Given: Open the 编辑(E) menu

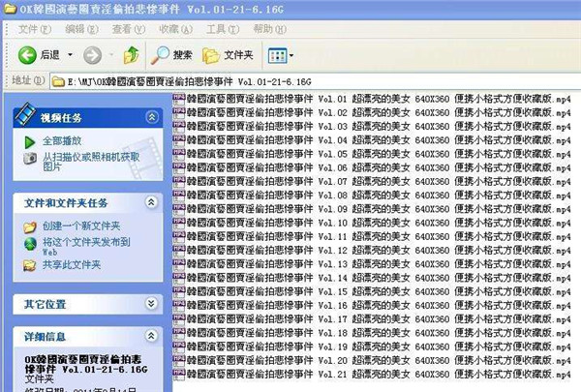Looking at the screenshot, I should pyautogui.click(x=81, y=29).
